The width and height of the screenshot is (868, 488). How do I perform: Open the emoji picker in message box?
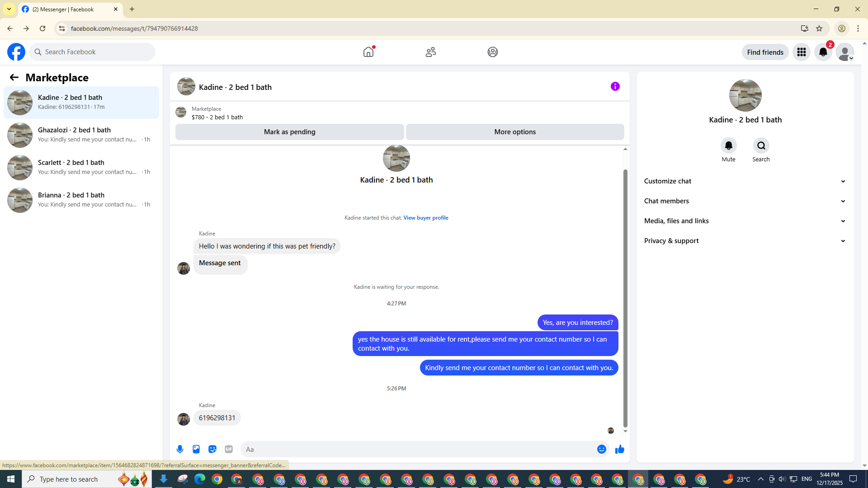[601, 449]
